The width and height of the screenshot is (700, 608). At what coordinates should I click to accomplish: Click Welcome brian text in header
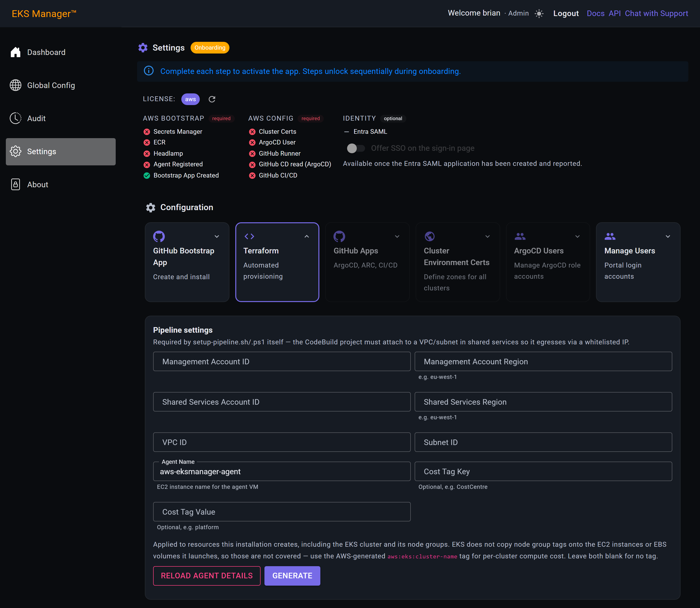pos(474,13)
